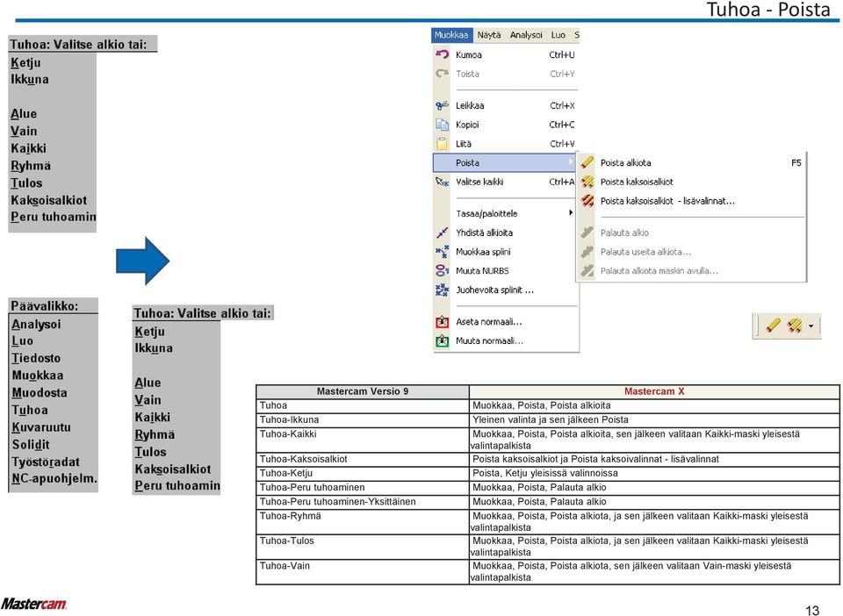This screenshot has width=843, height=616.
Task: Select the Muuta NURBS icon
Action: 442,270
